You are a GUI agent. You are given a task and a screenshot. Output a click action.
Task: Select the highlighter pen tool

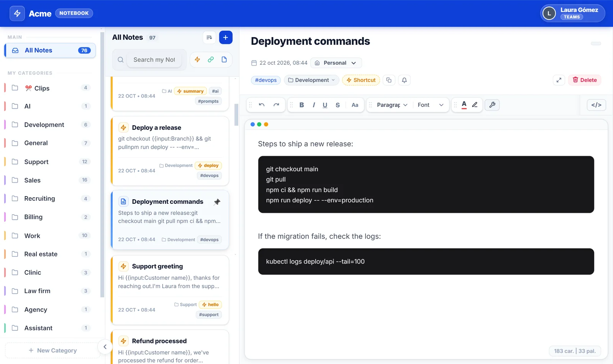pyautogui.click(x=475, y=105)
